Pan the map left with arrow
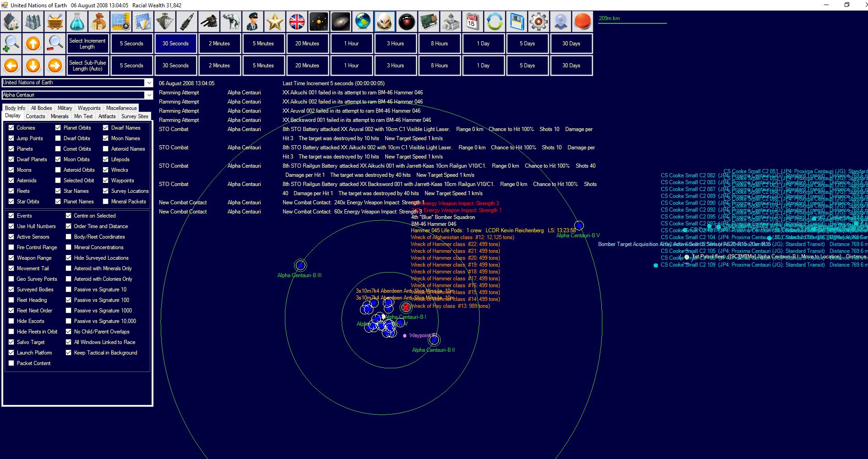The width and height of the screenshot is (868, 459). pyautogui.click(x=11, y=66)
